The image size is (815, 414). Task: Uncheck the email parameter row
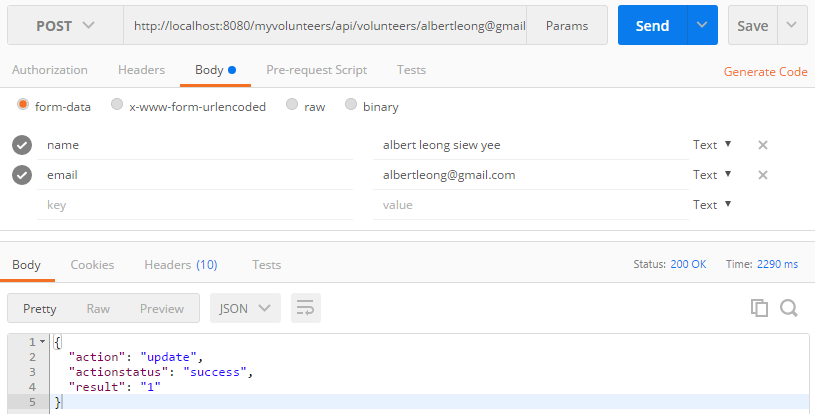[22, 175]
